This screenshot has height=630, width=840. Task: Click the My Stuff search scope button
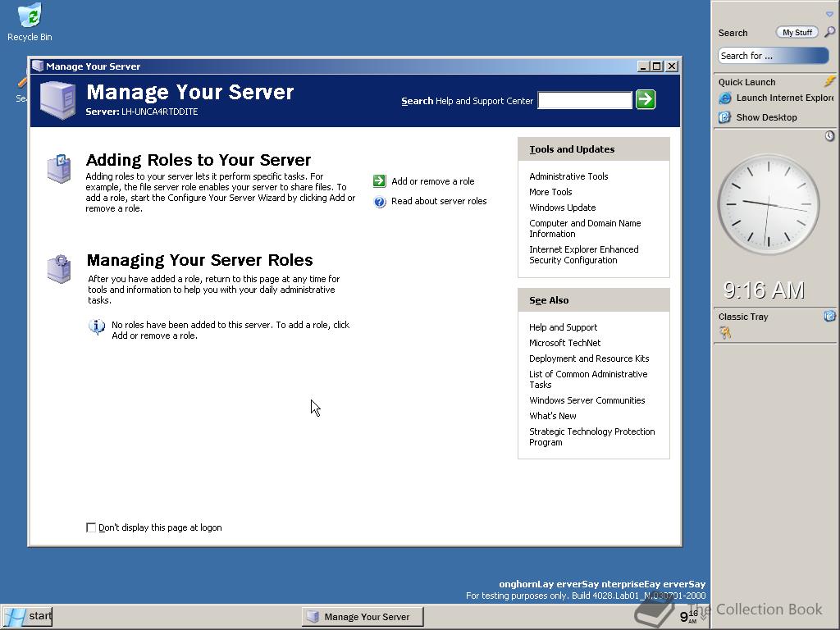[797, 33]
